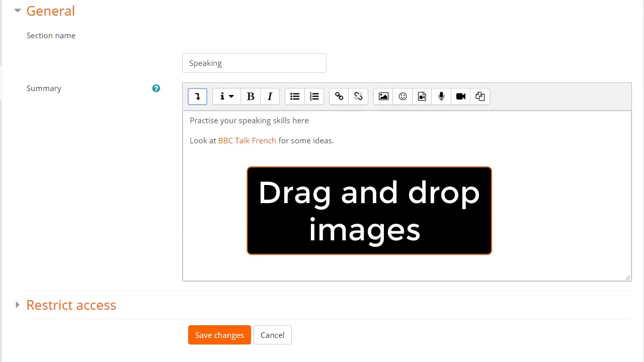Viewport: 644px width, 362px height.
Task: Insert an unordered bullet list
Action: click(295, 97)
